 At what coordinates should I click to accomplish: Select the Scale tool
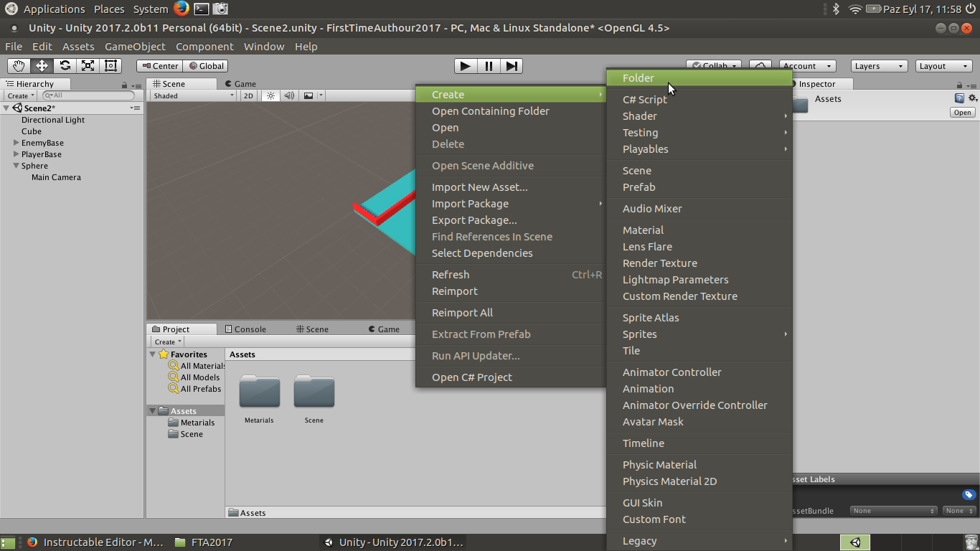pos(88,66)
